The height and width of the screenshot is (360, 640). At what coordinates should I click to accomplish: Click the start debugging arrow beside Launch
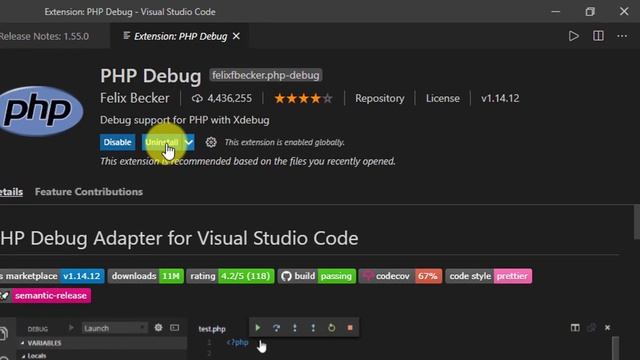click(71, 328)
